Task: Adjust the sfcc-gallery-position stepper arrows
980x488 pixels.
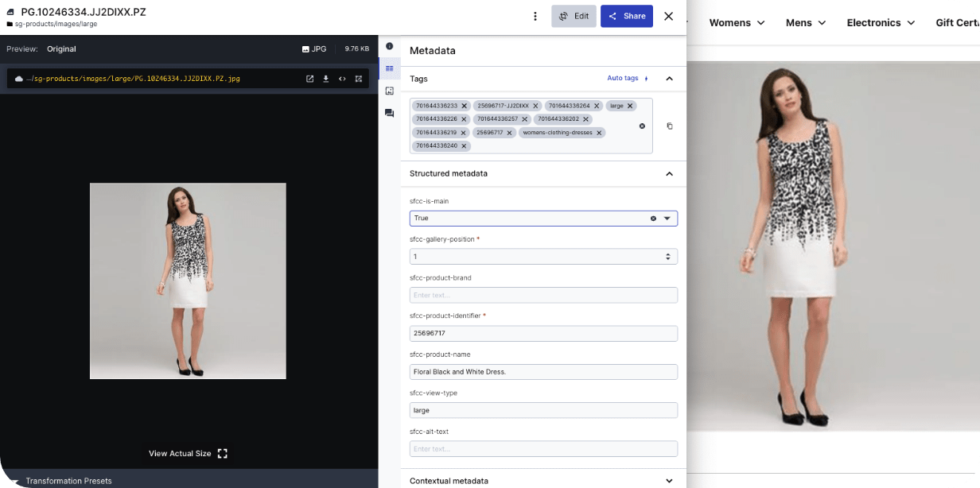Action: [668, 257]
